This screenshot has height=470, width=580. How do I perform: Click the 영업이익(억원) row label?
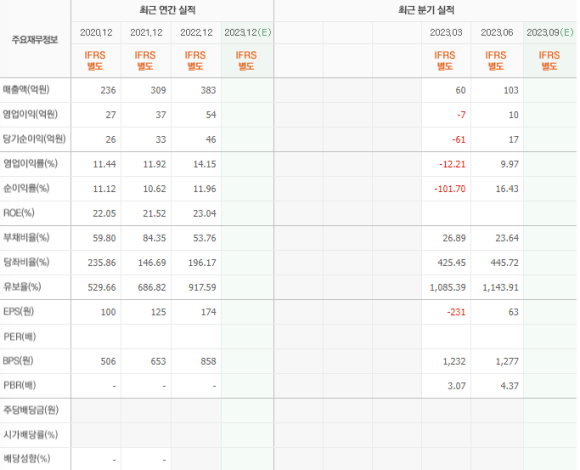pyautogui.click(x=30, y=114)
